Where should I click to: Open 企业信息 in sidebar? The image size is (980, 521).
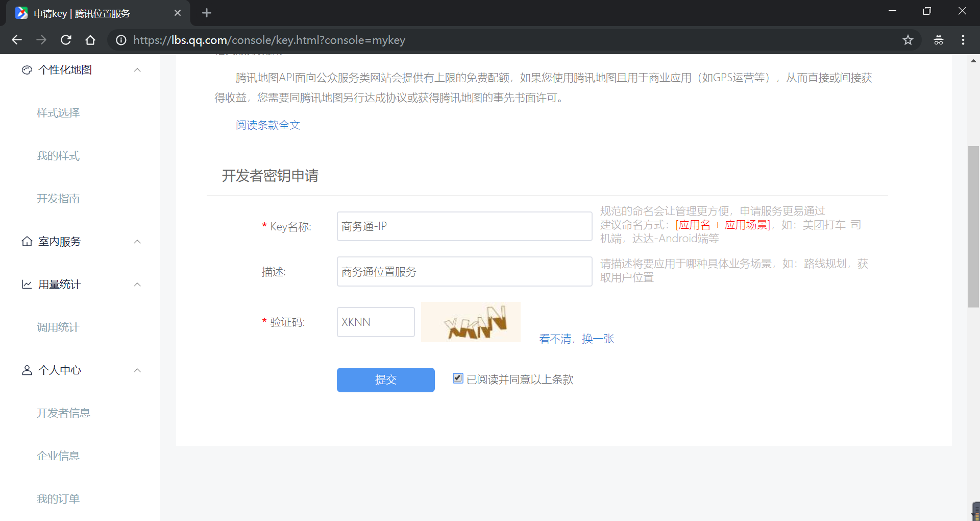point(58,456)
